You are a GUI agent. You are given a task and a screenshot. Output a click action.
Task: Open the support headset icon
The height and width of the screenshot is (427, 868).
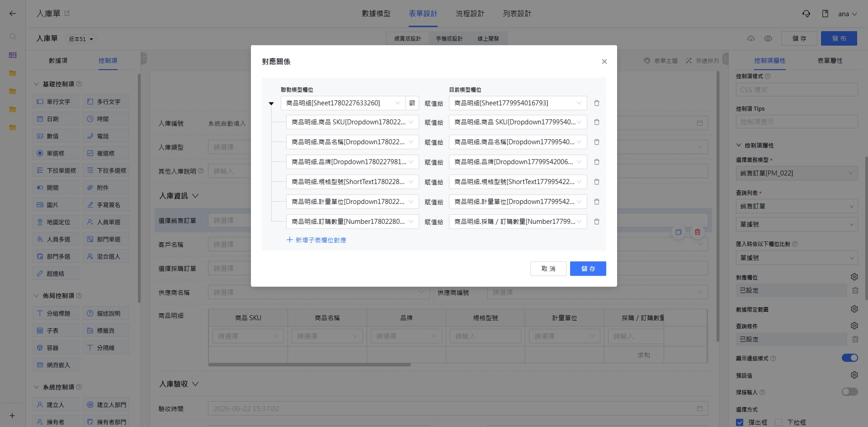pos(806,14)
